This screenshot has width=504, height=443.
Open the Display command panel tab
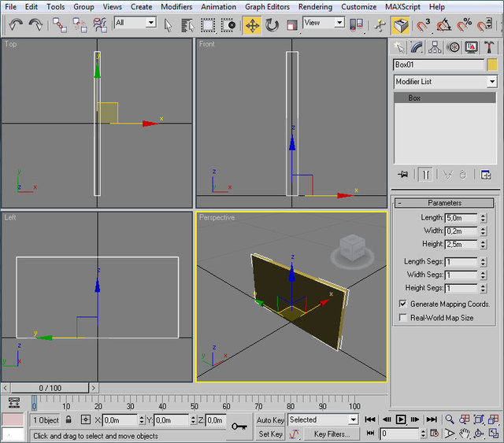pyautogui.click(x=472, y=47)
